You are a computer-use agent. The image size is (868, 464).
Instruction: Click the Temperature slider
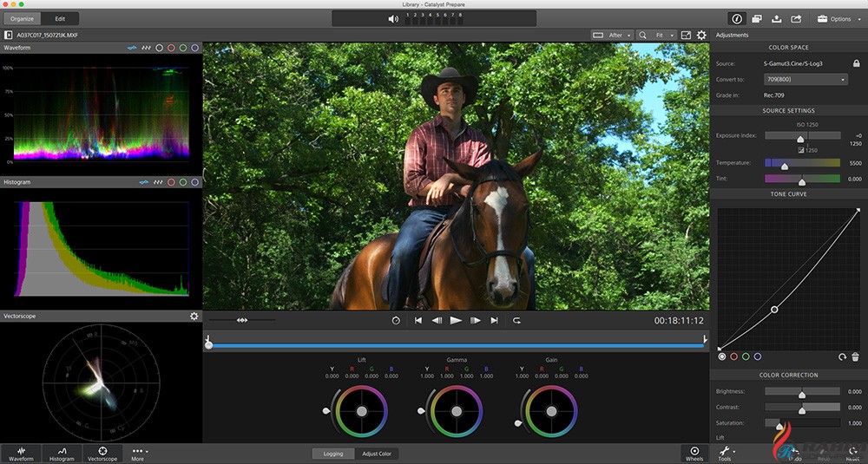tap(802, 163)
